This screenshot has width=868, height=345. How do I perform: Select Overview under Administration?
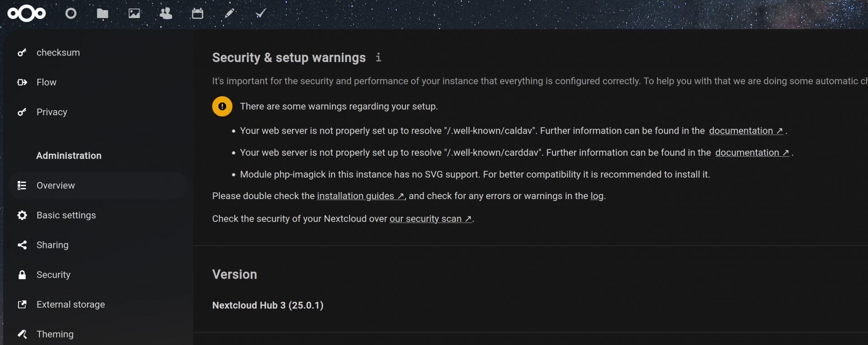click(98, 186)
